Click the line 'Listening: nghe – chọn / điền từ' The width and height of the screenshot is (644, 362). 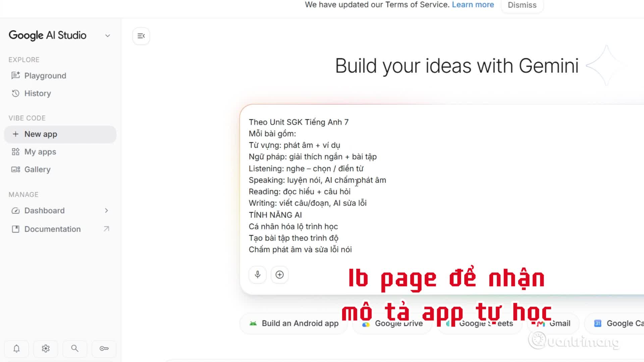pyautogui.click(x=306, y=169)
